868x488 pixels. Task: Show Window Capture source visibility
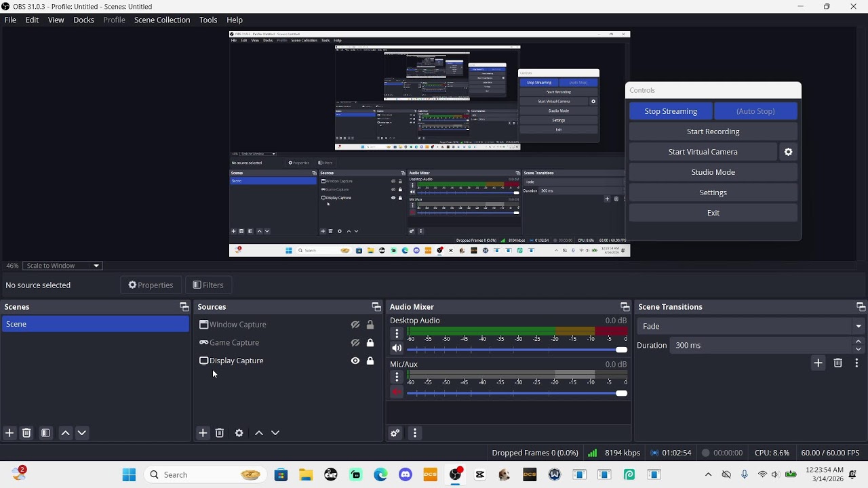pos(355,325)
